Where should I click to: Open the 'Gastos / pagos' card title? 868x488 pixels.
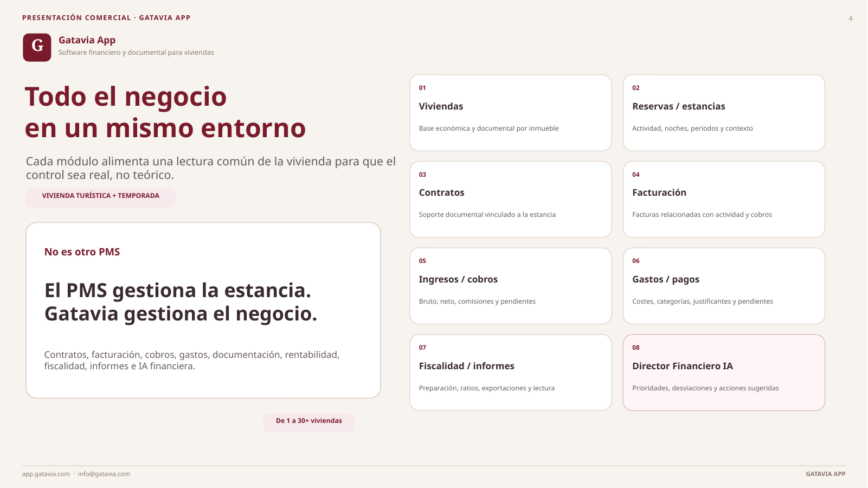[666, 280]
